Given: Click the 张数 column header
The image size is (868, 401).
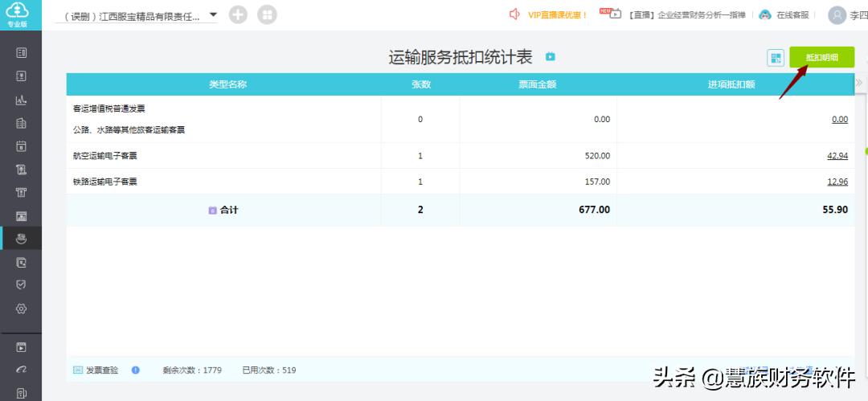Looking at the screenshot, I should [420, 84].
